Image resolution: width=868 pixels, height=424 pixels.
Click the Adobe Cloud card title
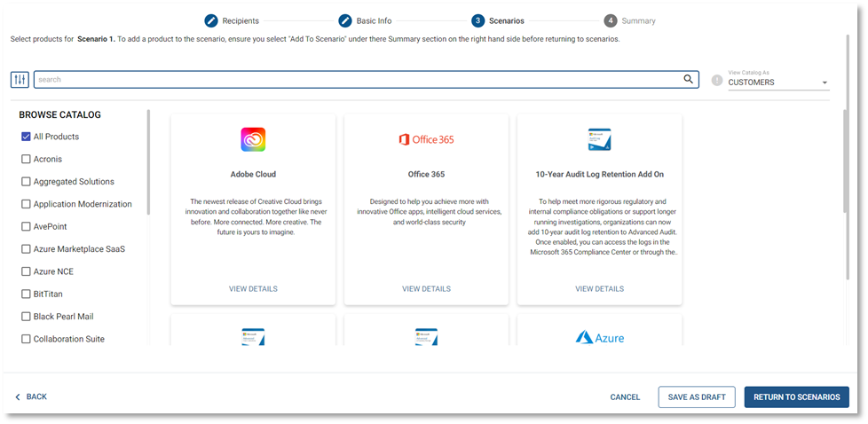[x=253, y=175]
